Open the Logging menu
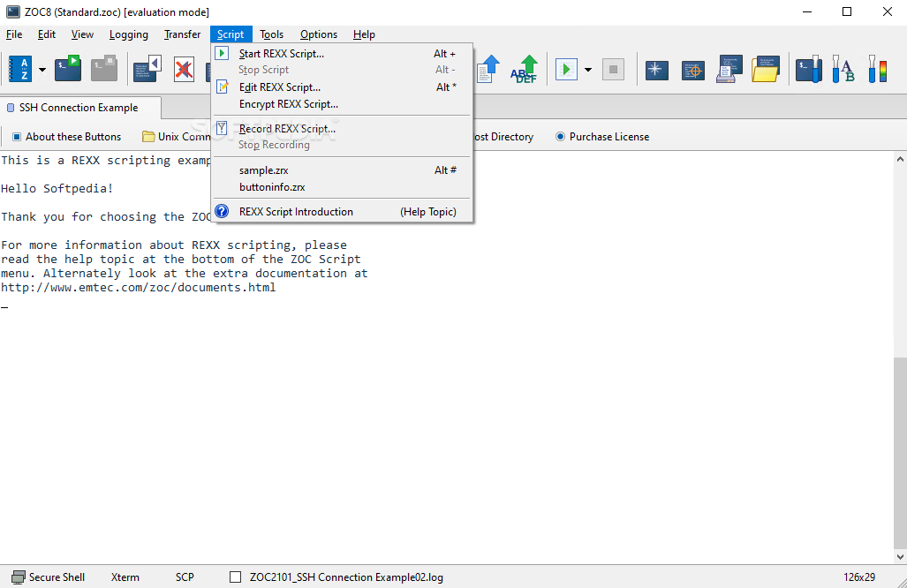The height and width of the screenshot is (588, 907). 128,34
